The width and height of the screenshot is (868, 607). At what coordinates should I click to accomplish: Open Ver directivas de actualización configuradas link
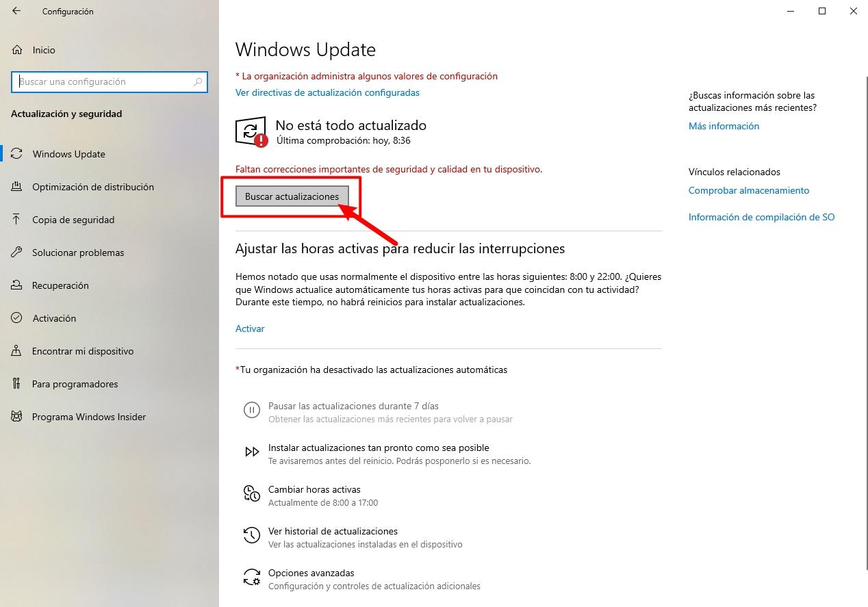tap(327, 92)
